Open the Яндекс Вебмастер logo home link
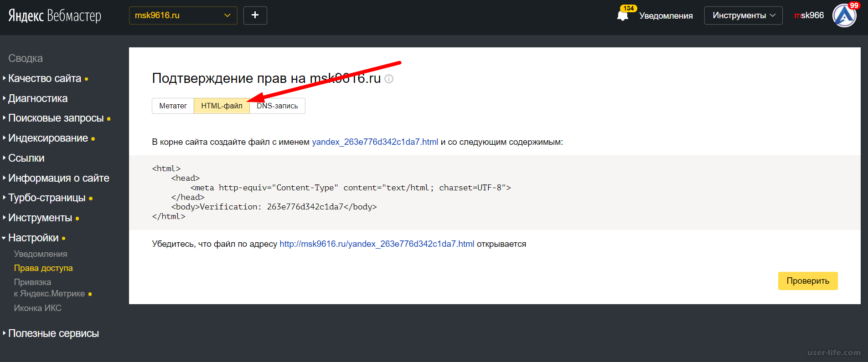The image size is (868, 362). coord(55,15)
